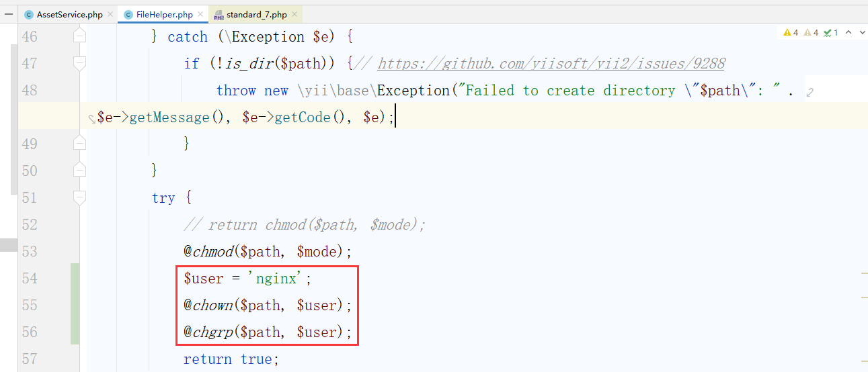Click the green typo count indicator
868x372 pixels.
click(831, 32)
